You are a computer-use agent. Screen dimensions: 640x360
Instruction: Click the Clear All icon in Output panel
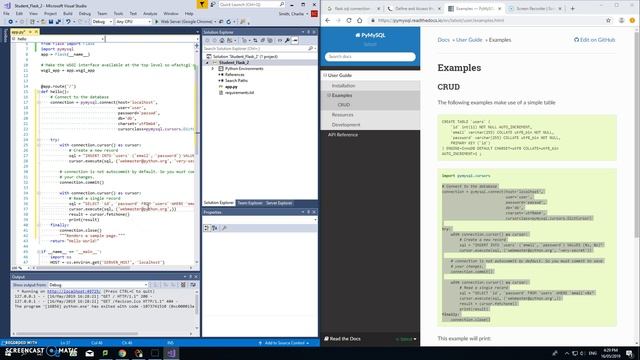(x=183, y=284)
